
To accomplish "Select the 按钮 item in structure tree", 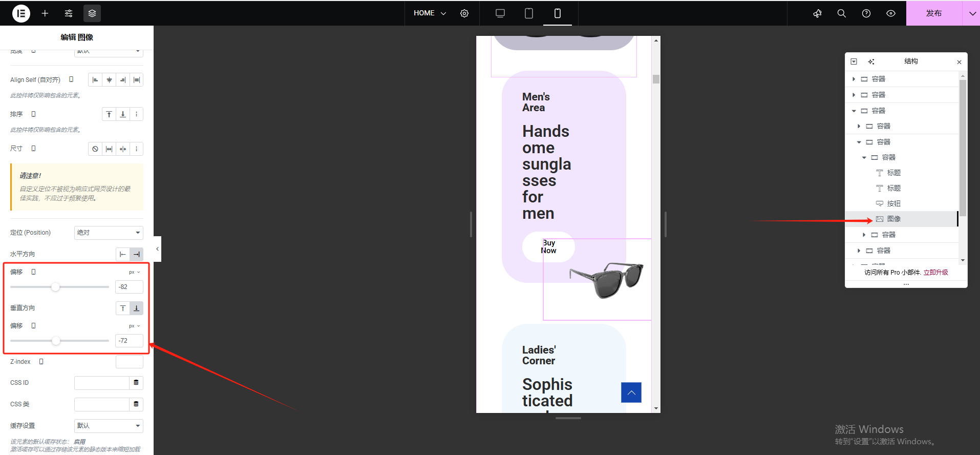I will 893,203.
